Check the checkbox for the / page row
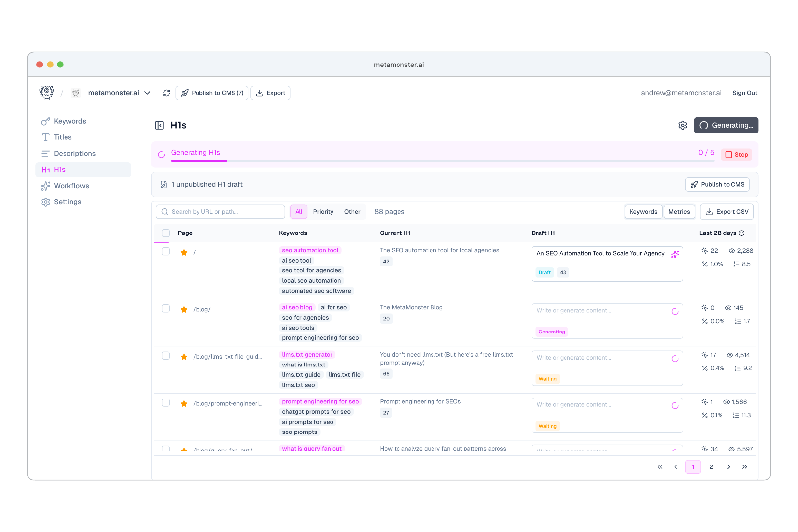This screenshot has width=798, height=532. tap(166, 252)
